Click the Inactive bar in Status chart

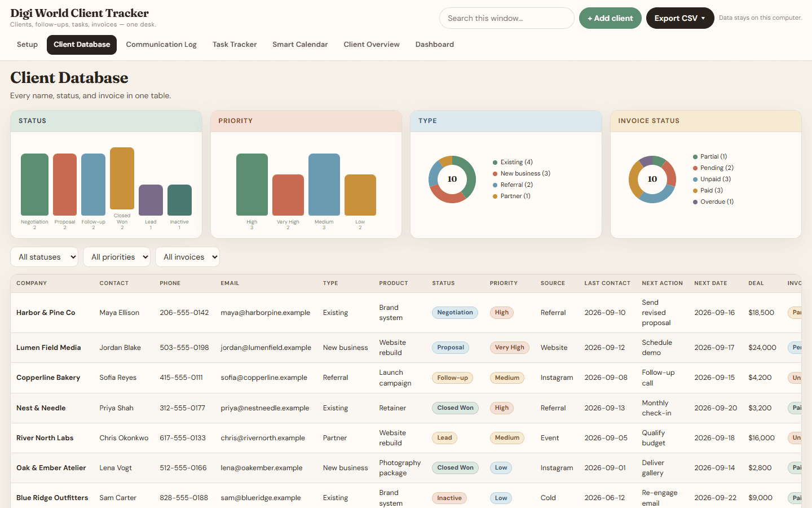(x=179, y=200)
